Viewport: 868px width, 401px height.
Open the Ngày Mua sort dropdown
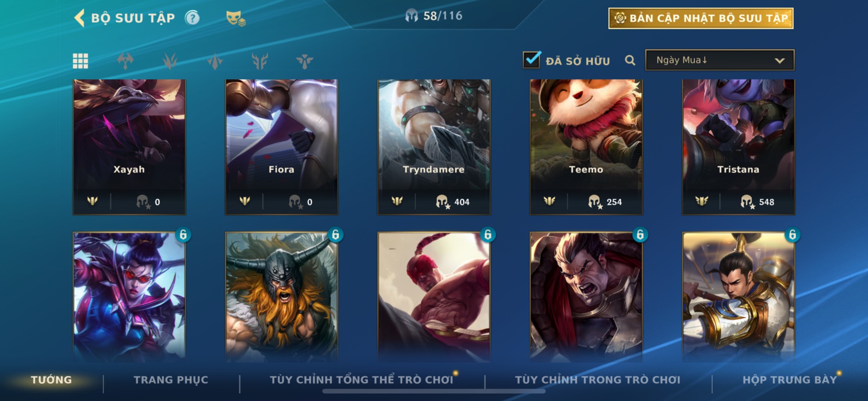(x=720, y=60)
